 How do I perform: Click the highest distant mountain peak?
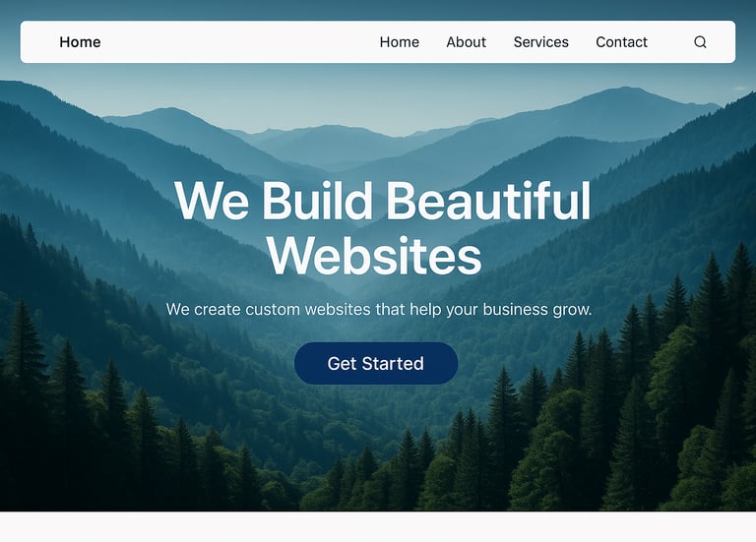[x=625, y=91]
